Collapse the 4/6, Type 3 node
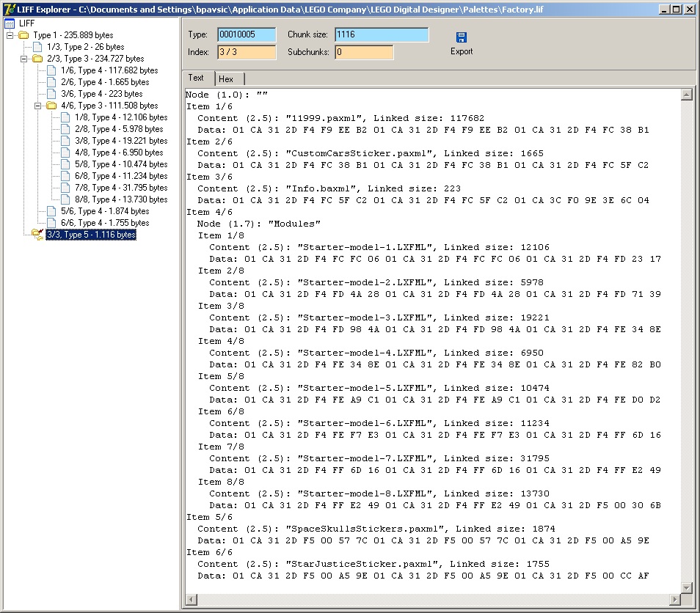This screenshot has width=700, height=613. click(37, 106)
